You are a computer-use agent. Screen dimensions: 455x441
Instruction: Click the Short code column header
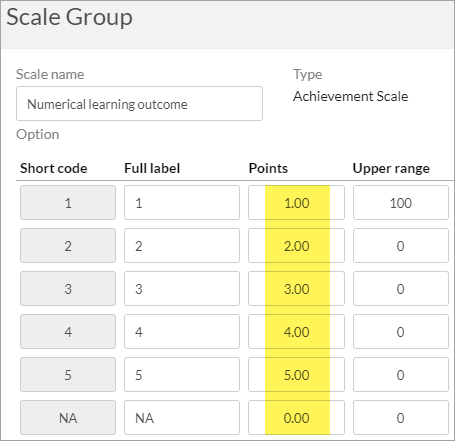(54, 168)
